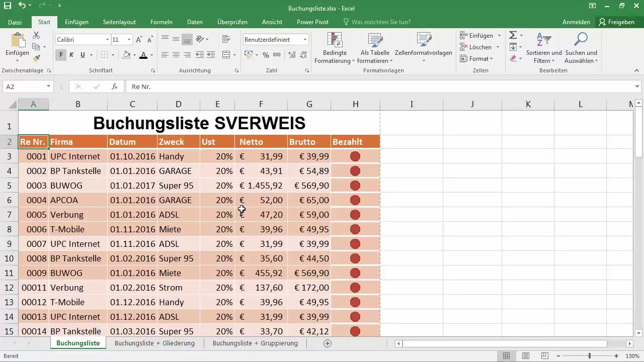Click the insert function fx icon
The height and width of the screenshot is (362, 644).
coord(115,86)
